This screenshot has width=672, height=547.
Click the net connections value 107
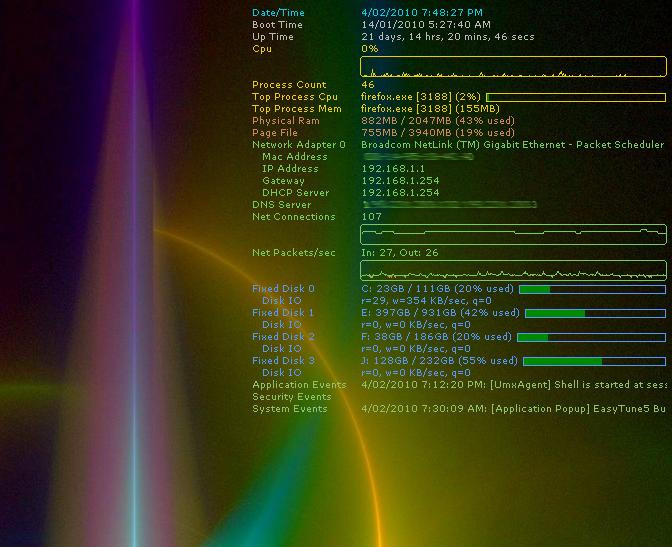[371, 217]
